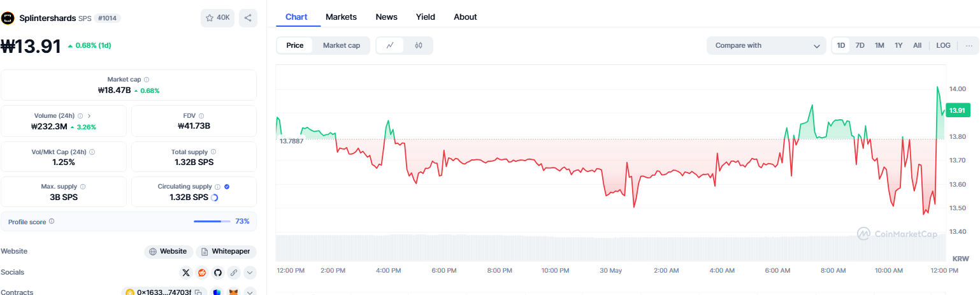Screen dimensions: 980x295
Task: Expand more Socials with chevron
Action: tap(250, 273)
